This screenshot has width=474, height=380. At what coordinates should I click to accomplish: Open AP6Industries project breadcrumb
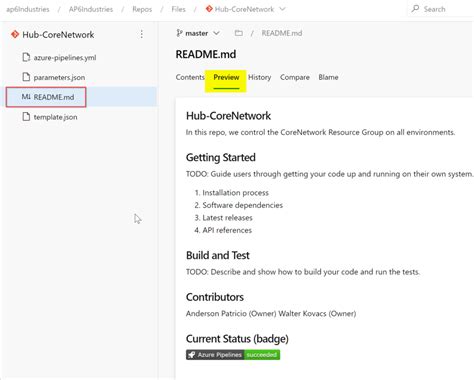(x=91, y=9)
